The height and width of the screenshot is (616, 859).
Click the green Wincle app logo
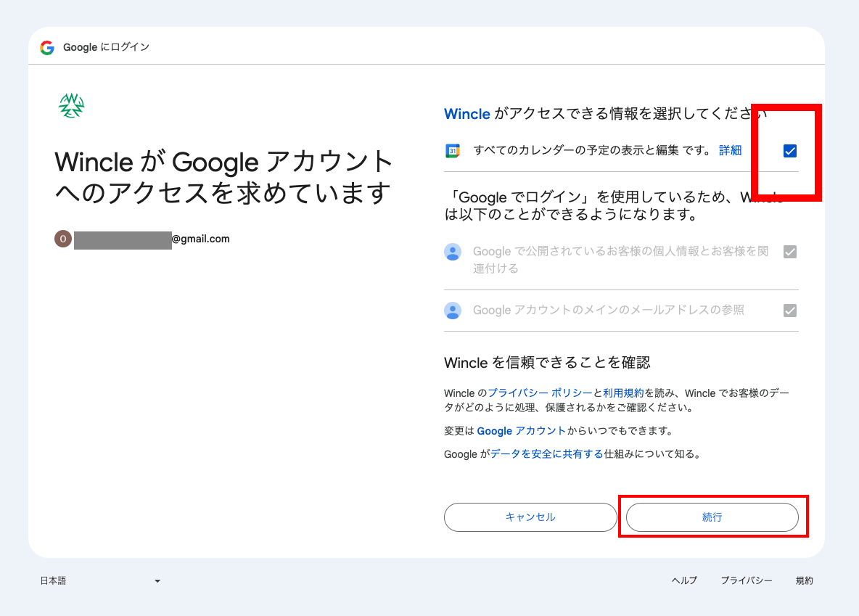[x=71, y=106]
